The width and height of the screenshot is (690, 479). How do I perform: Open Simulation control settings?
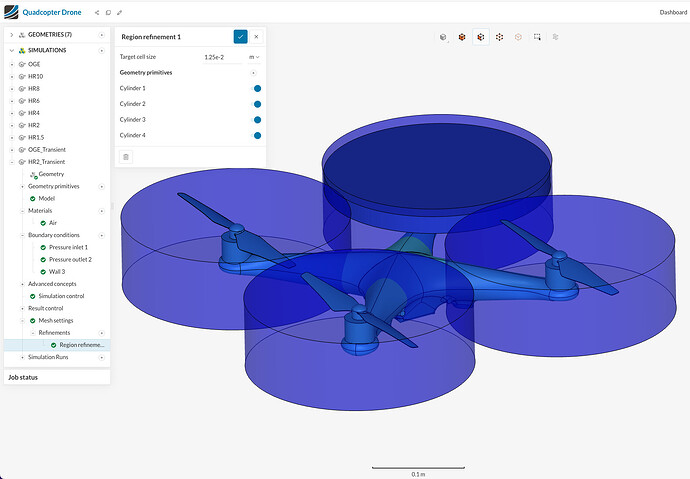(x=60, y=296)
